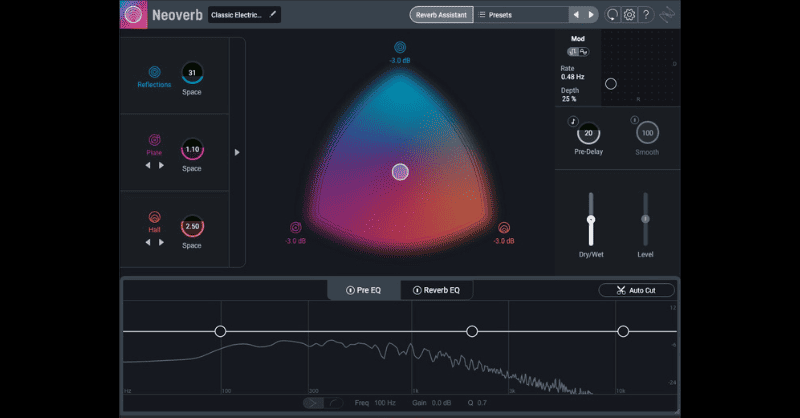
Task: Select the square-wave Mod shape
Action: pos(573,52)
